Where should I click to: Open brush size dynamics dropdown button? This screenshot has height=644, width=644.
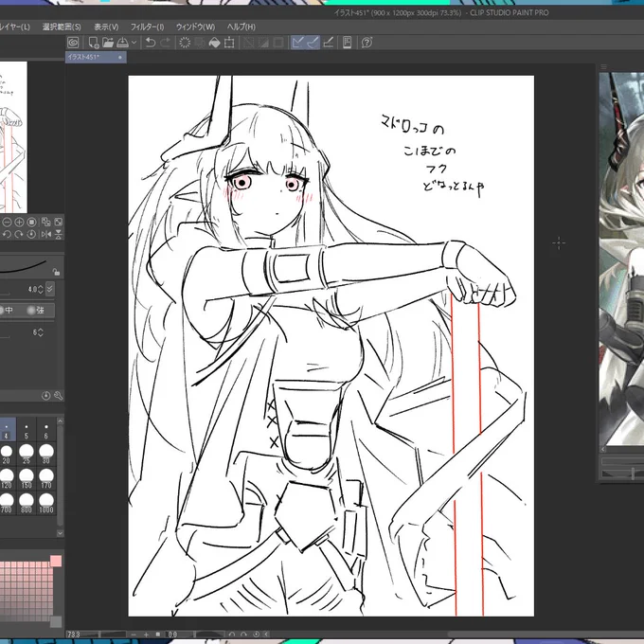pos(49,289)
